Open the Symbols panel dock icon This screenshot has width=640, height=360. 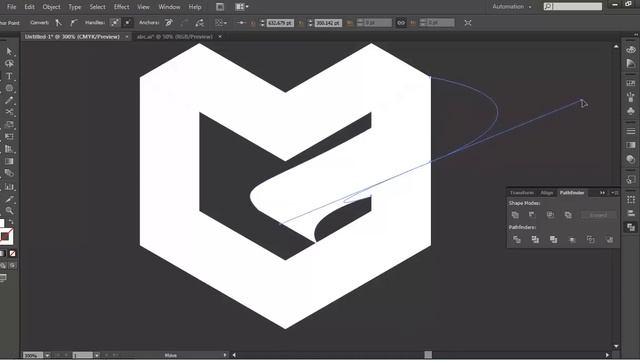pos(631,111)
